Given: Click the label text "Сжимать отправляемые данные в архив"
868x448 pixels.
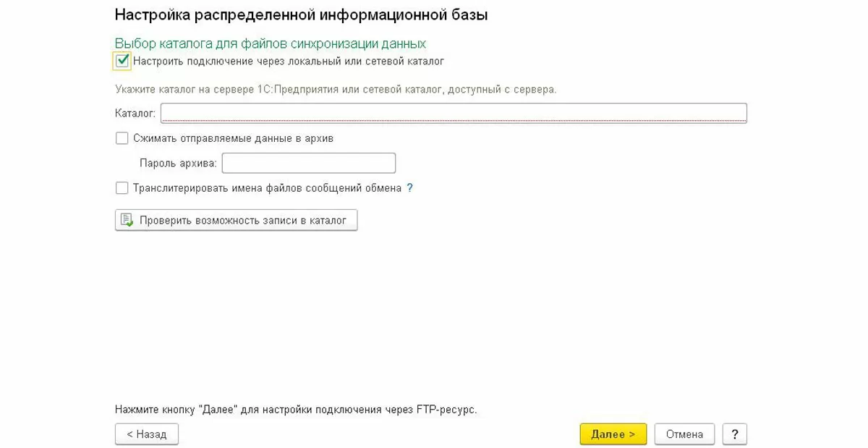Looking at the screenshot, I should pos(233,138).
